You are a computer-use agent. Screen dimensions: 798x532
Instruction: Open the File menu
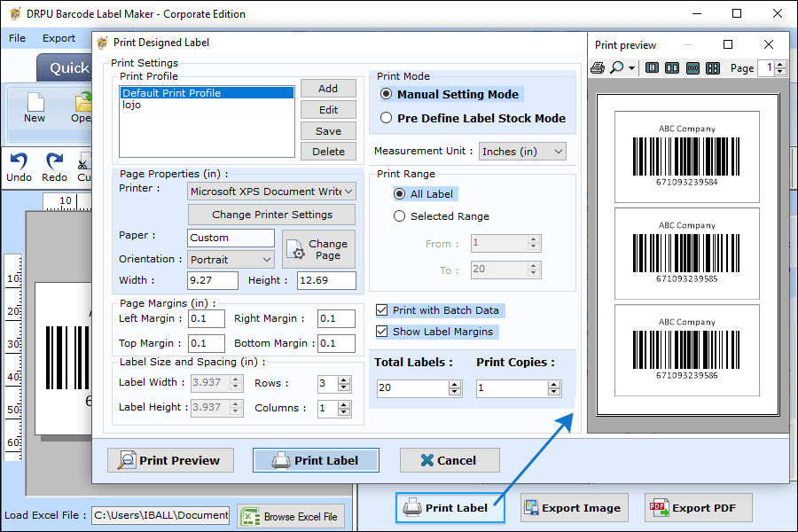pyautogui.click(x=18, y=38)
